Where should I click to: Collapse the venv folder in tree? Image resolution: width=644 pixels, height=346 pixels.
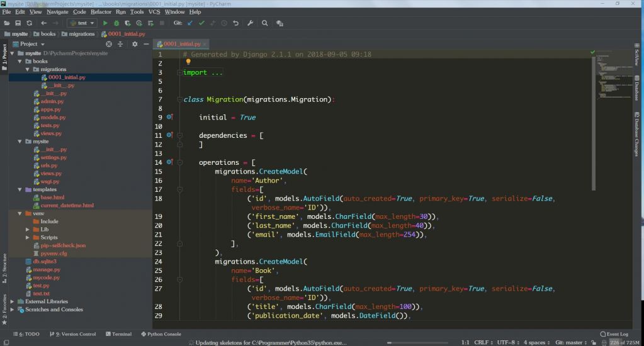click(x=20, y=214)
